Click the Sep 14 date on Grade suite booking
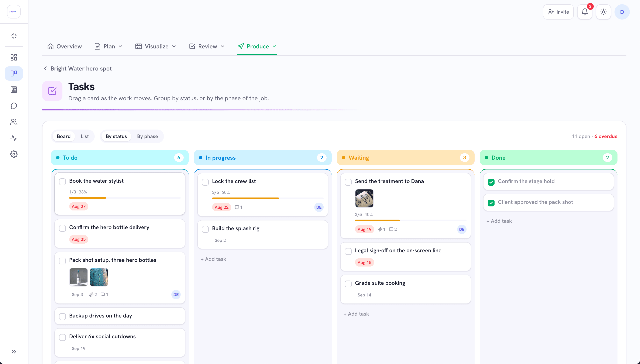The image size is (640, 364). point(364,295)
